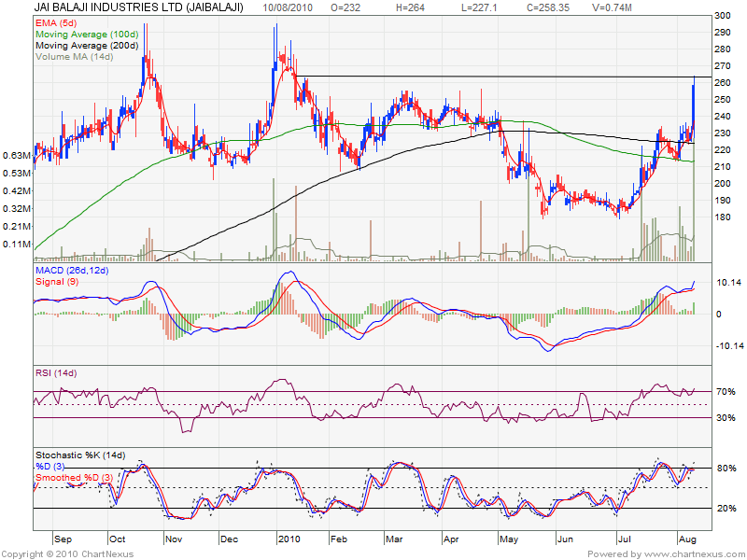The width and height of the screenshot is (747, 560).
Task: Select the Sep label on the time axis
Action: click(64, 539)
